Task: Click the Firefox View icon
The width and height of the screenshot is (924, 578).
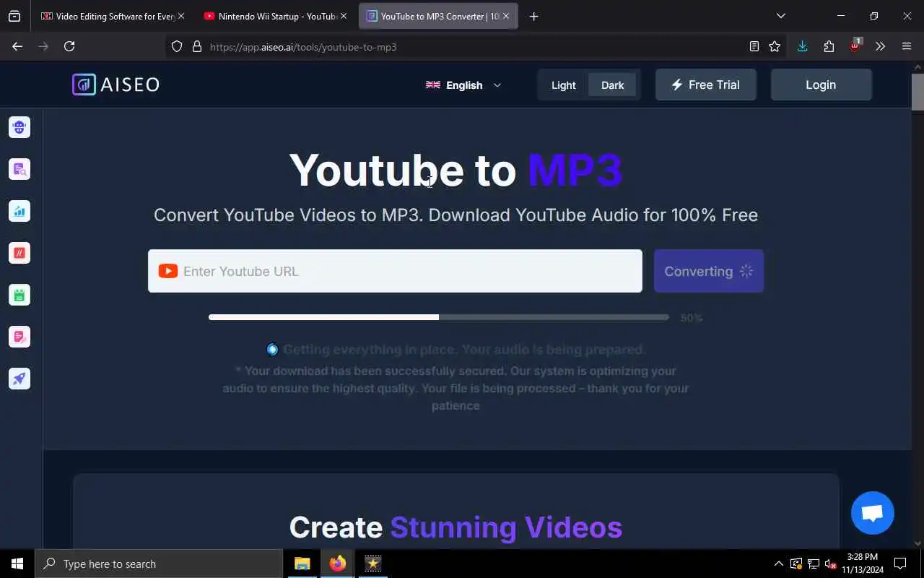Action: point(14,16)
